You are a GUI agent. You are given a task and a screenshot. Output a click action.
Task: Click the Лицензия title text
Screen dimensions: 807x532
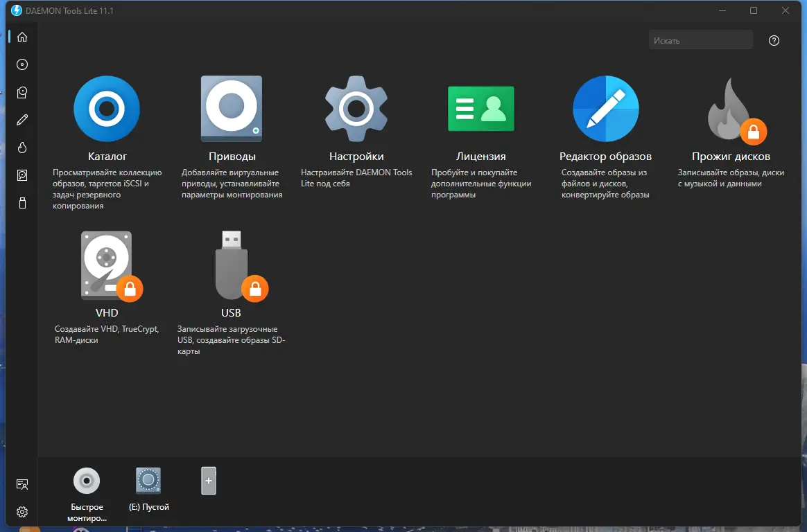pos(480,157)
